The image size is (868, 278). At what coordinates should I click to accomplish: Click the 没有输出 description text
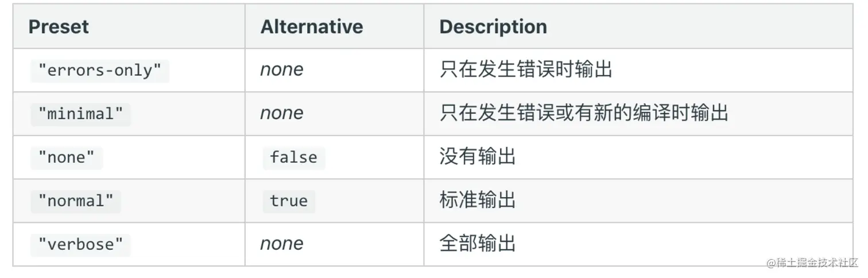tap(478, 157)
